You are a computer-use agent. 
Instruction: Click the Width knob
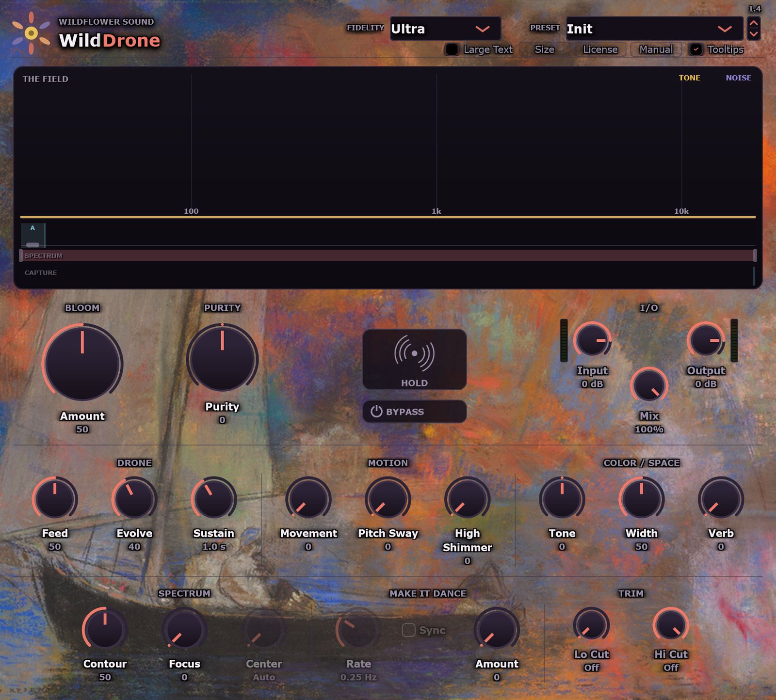pos(642,499)
